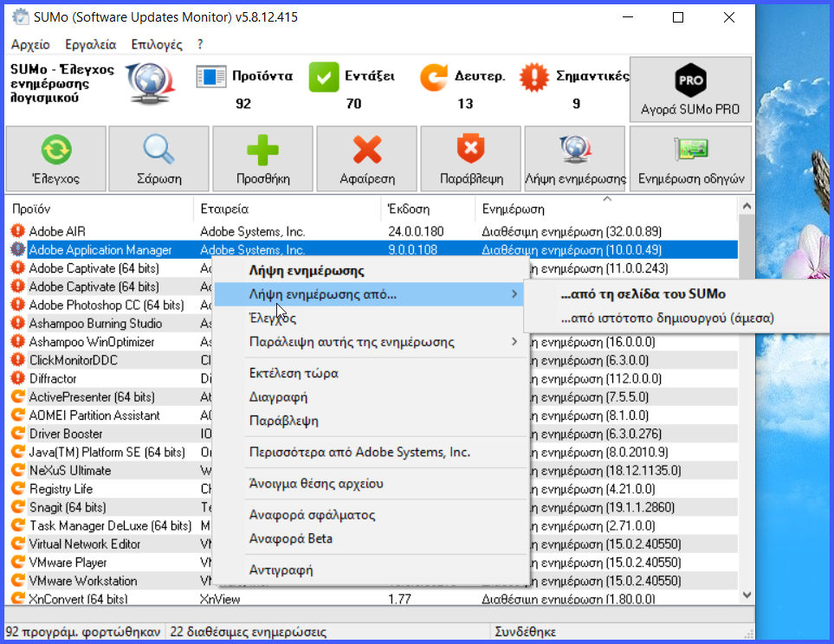Select Adobe Photoshop CC (64 bits) row
Viewport: 834px width, 644px height.
pos(107,306)
